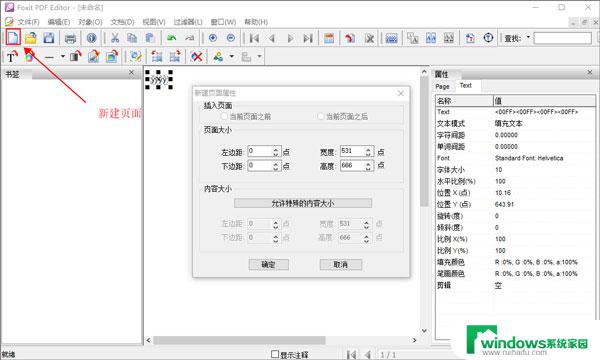This screenshot has height=360, width=600.
Task: Click the Print icon
Action: (x=70, y=38)
